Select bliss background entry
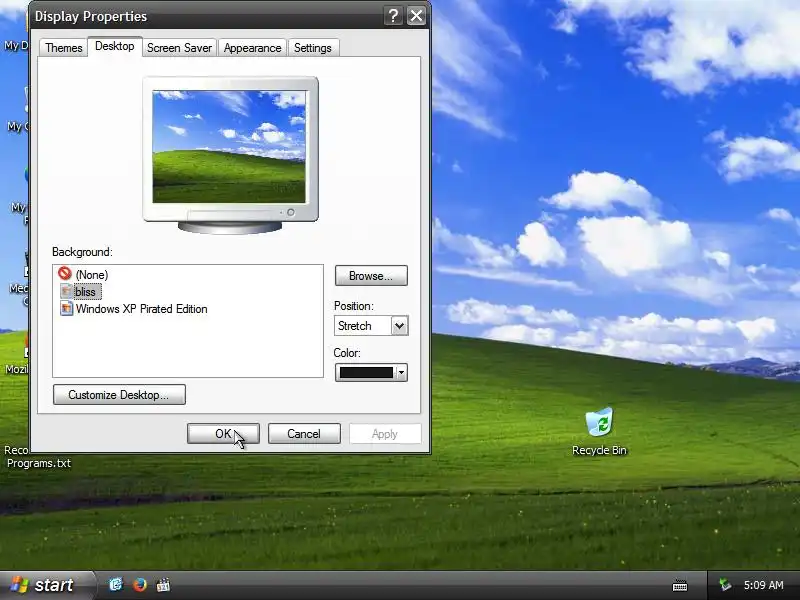This screenshot has width=800, height=600. point(85,292)
